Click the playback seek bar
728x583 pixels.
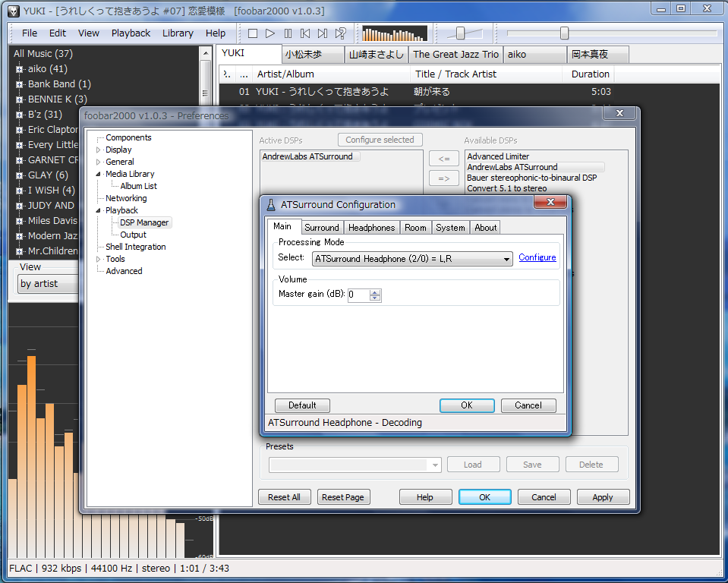coord(612,33)
